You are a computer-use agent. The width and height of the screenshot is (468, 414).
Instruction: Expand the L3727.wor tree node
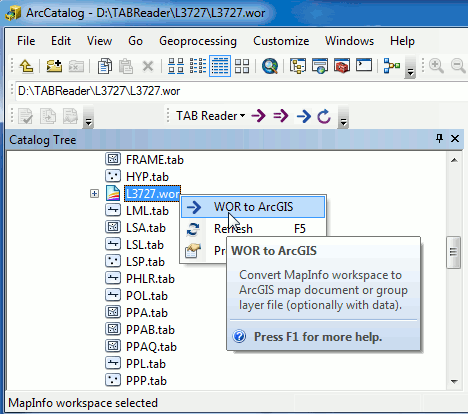coord(94,194)
